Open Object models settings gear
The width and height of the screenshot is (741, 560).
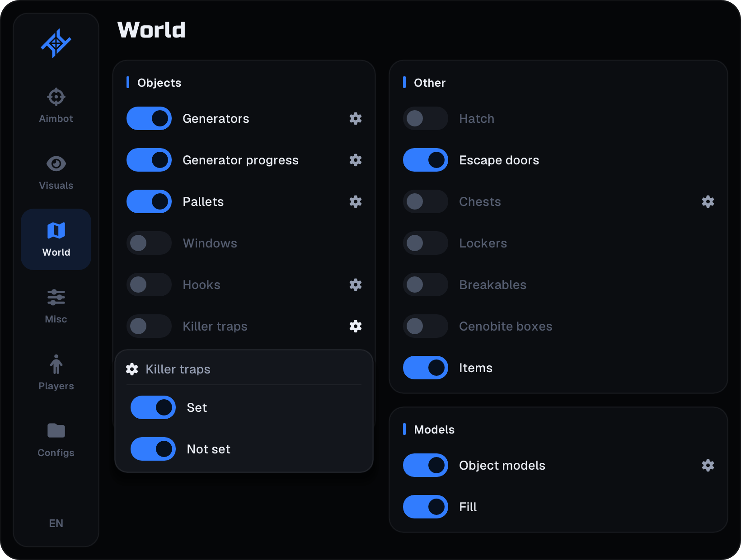708,465
